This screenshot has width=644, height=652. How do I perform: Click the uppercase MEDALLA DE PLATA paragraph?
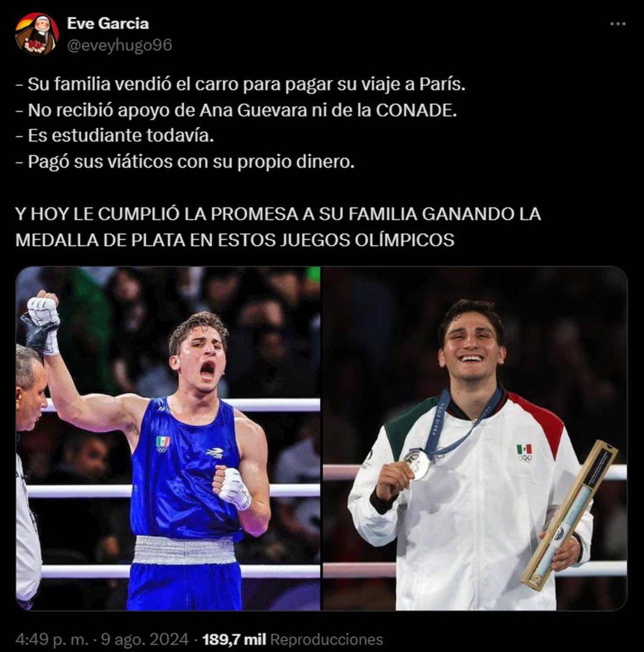point(278,227)
